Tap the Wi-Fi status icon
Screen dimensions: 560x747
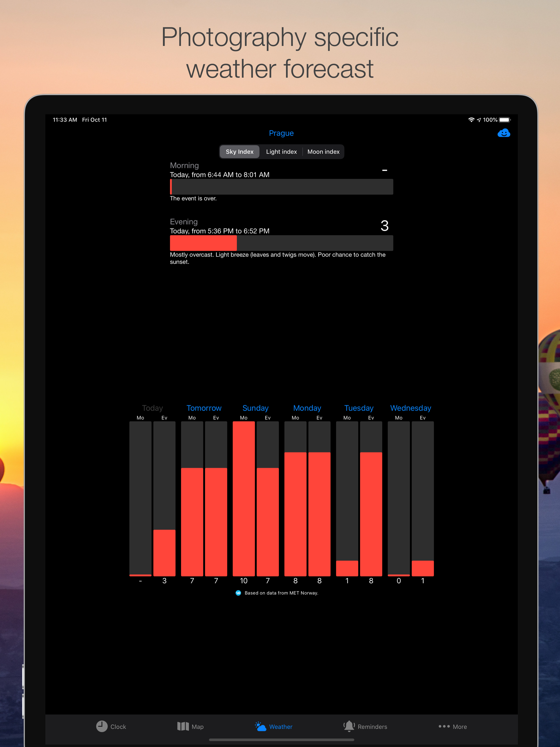pos(471,119)
